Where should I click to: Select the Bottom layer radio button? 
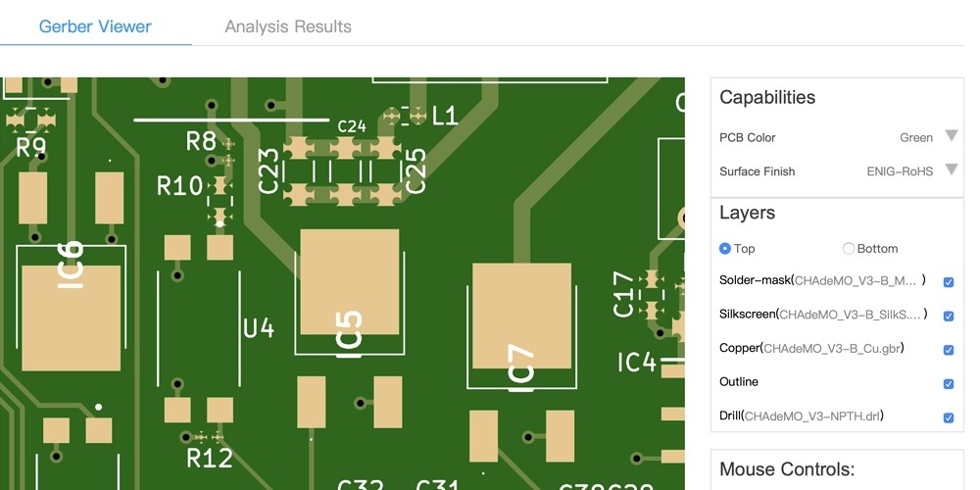849,249
